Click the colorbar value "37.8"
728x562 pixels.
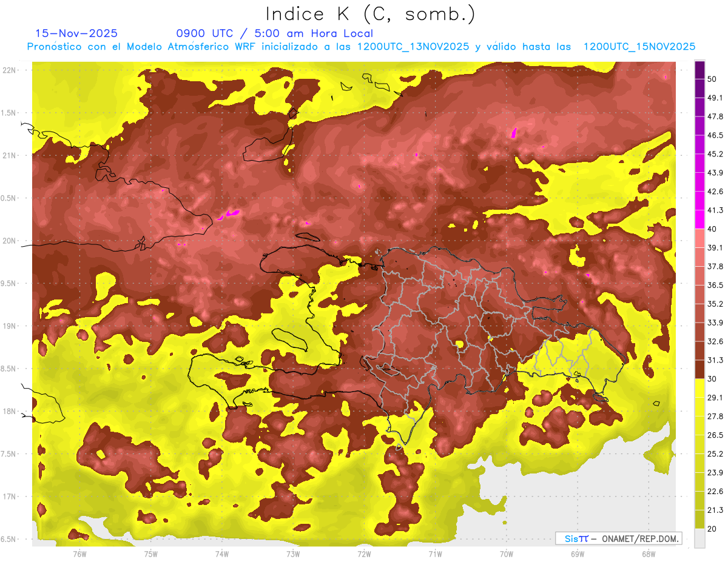tap(715, 266)
